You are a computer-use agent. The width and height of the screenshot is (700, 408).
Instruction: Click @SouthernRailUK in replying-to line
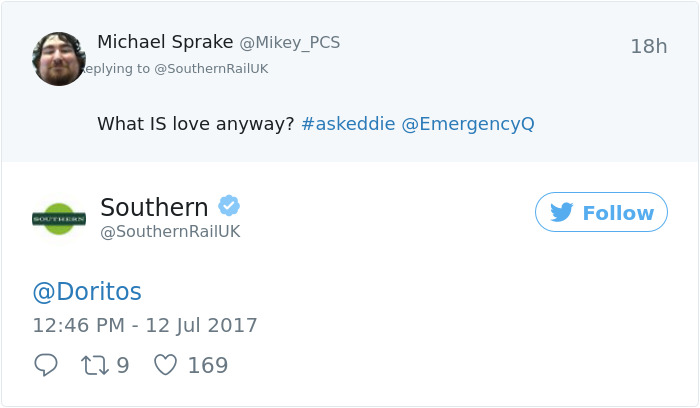[x=211, y=69]
